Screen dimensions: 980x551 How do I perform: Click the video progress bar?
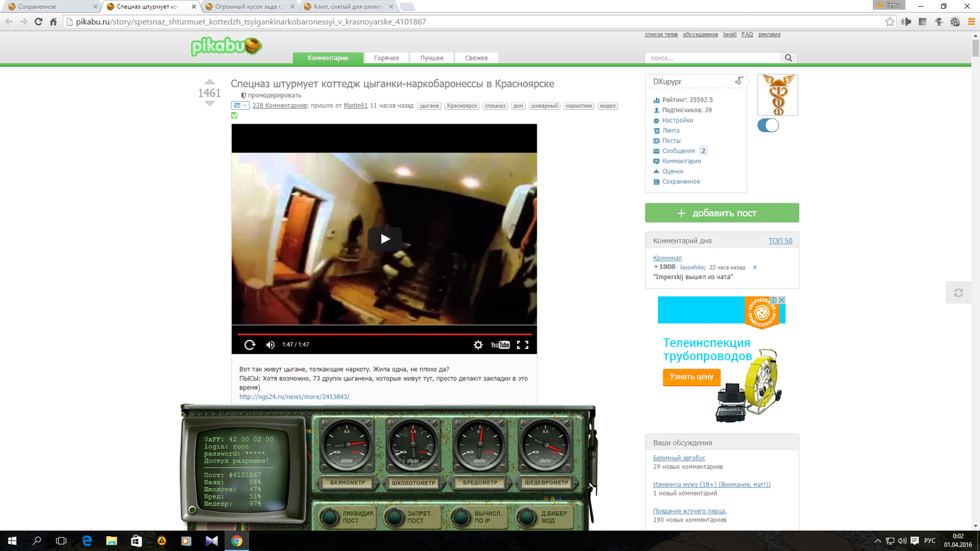coord(384,334)
